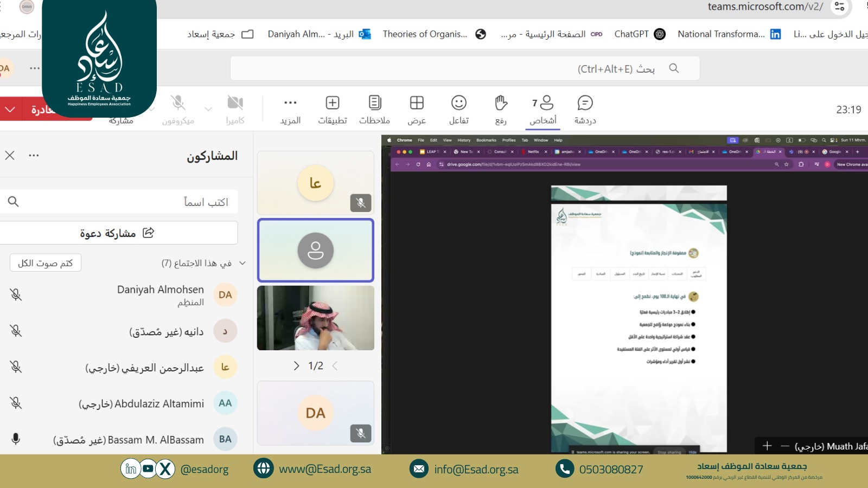Viewport: 868px width, 488px height.
Task: Click the Mute all (كتم صوت الكل) button
Action: pyautogui.click(x=46, y=263)
